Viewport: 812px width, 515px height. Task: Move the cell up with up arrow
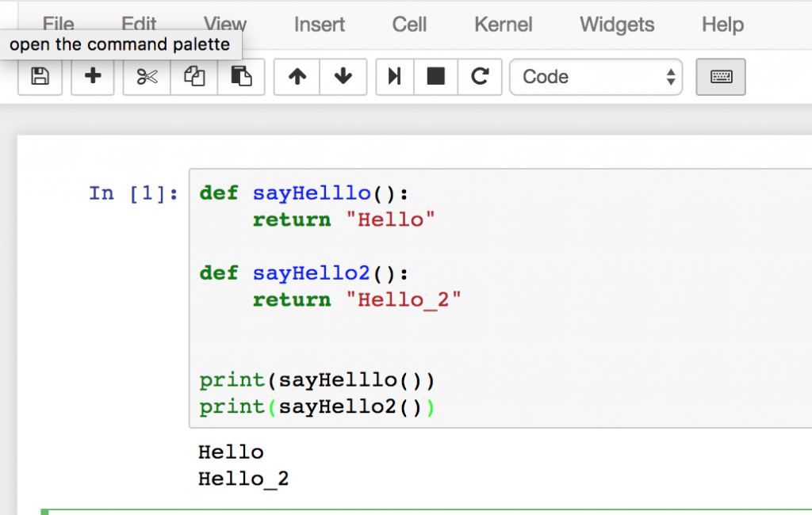(297, 77)
